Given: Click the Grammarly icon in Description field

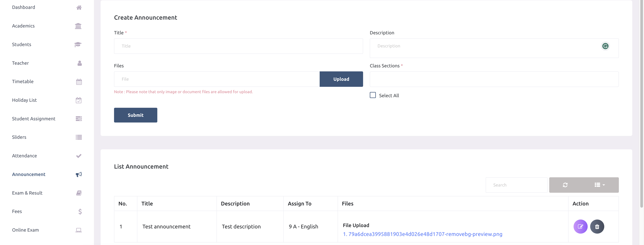Looking at the screenshot, I should tap(605, 46).
